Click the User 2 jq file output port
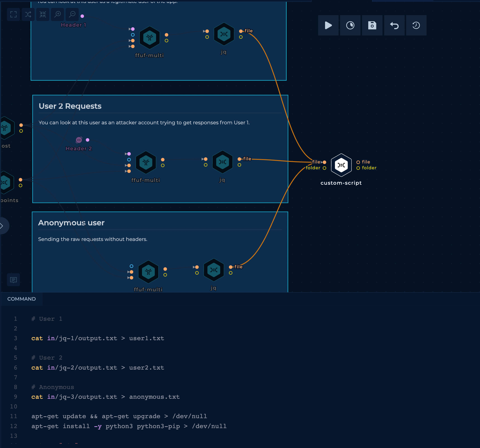The height and width of the screenshot is (448, 480). (x=239, y=159)
